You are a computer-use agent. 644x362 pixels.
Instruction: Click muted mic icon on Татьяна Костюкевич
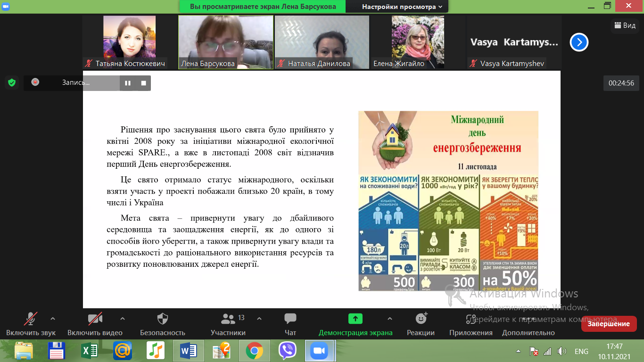pos(88,63)
